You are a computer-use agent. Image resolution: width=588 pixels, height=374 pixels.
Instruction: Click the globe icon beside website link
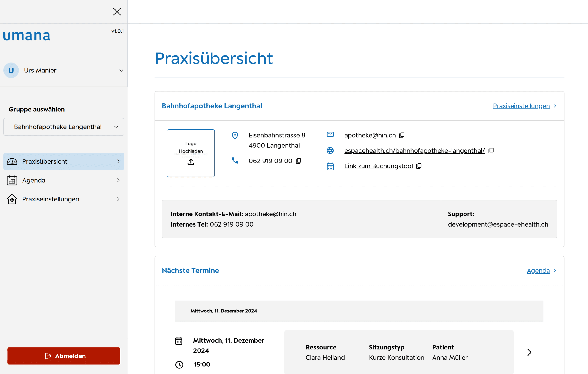[330, 150]
